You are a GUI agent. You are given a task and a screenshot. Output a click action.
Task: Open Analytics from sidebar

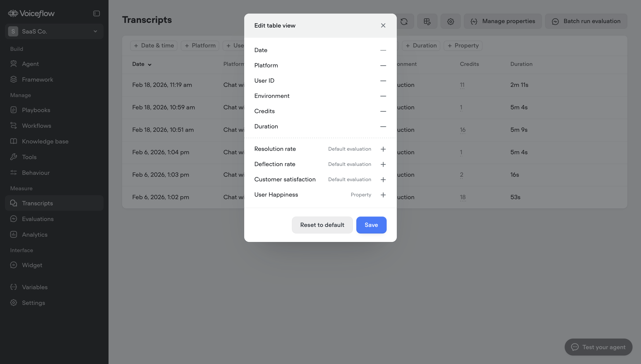point(35,235)
